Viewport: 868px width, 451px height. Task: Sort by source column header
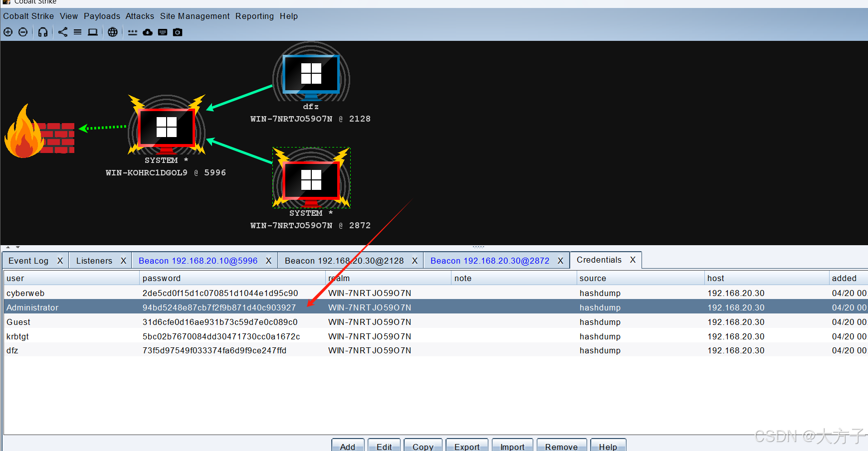pyautogui.click(x=640, y=278)
